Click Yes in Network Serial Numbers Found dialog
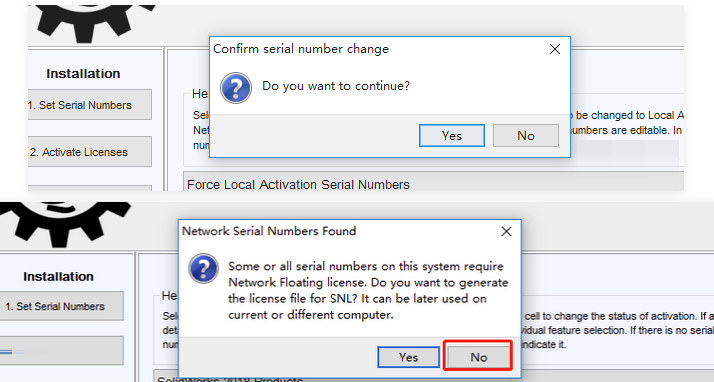Viewport: 714px width, 382px height. [408, 357]
